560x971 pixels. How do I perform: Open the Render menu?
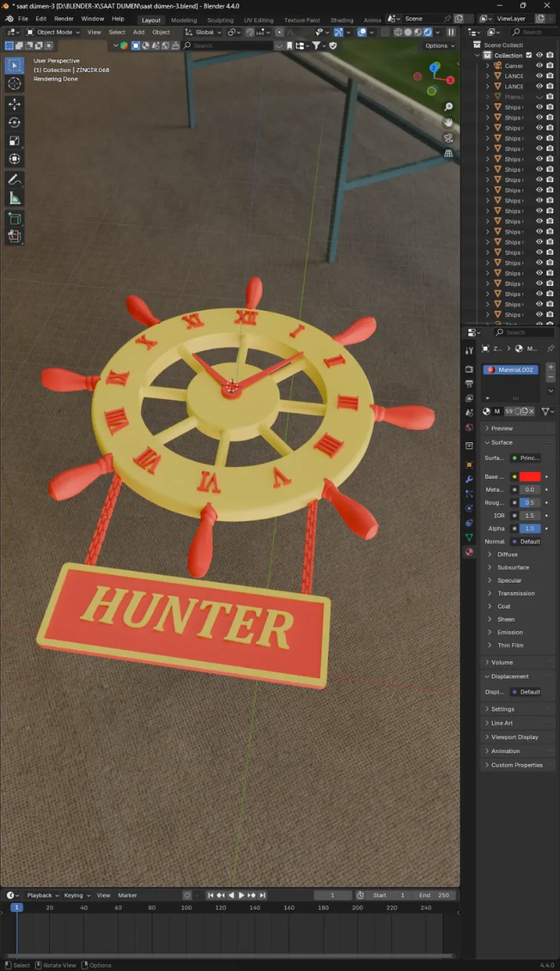64,18
